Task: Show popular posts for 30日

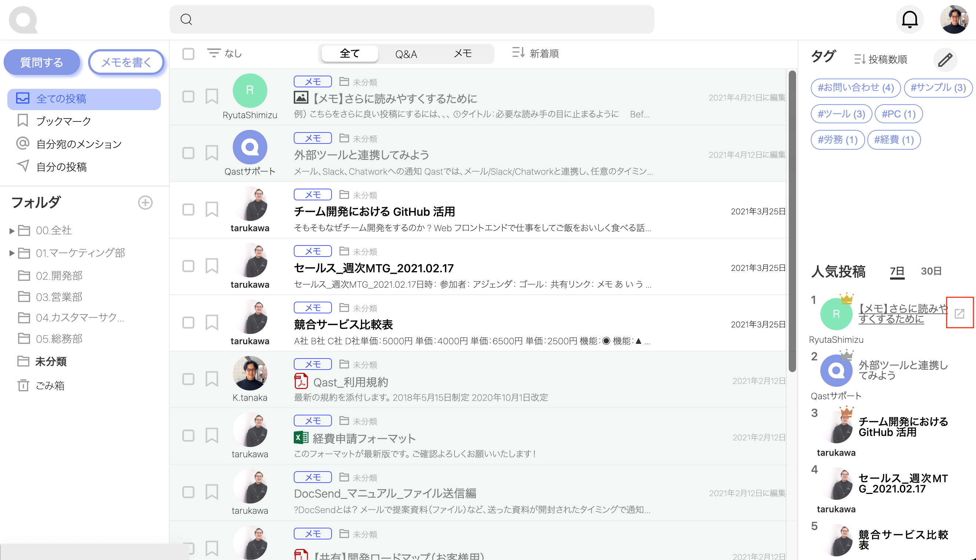Action: pos(931,271)
